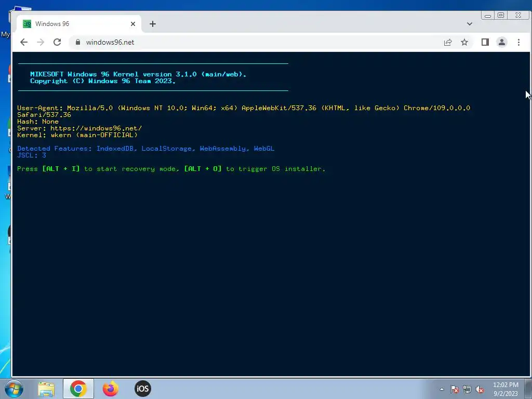Launch Firefox from the taskbar
The image size is (532, 399).
click(x=111, y=389)
